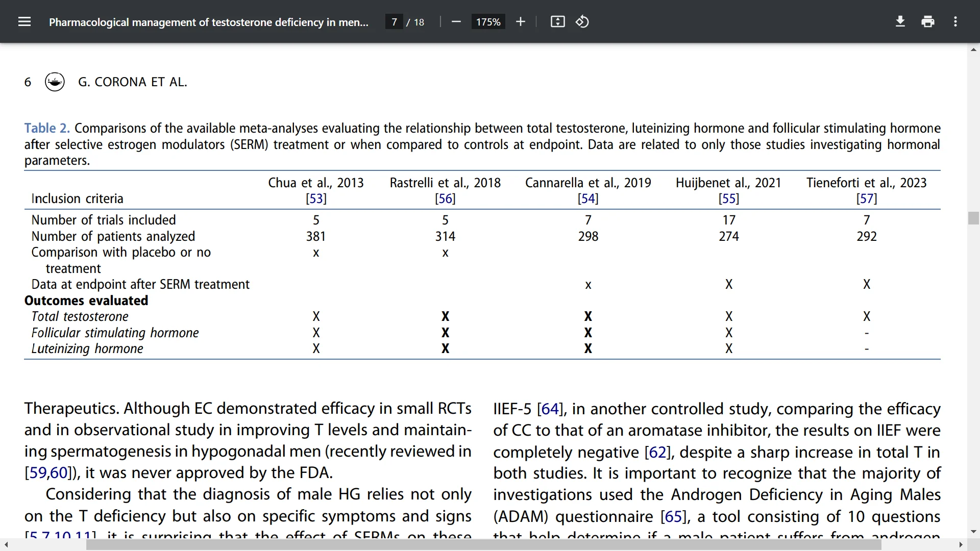Click the scroll up arrow
The width and height of the screenshot is (980, 551).
[973, 49]
